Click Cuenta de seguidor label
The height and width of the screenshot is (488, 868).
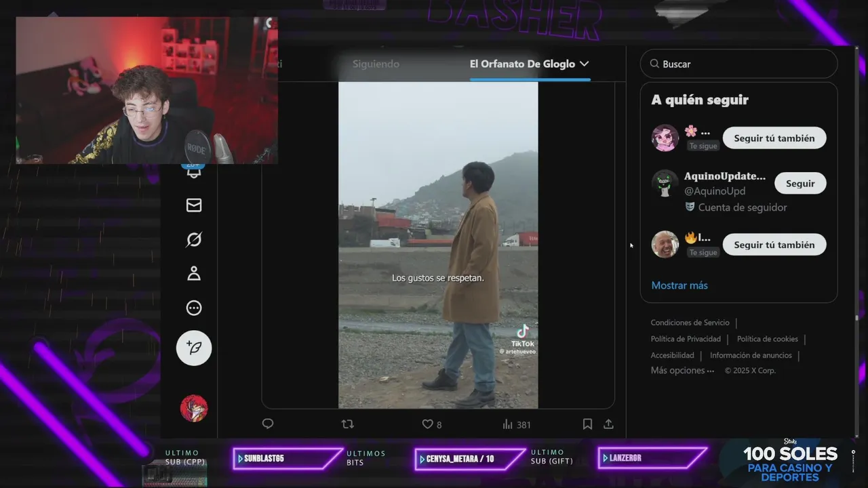click(x=736, y=207)
